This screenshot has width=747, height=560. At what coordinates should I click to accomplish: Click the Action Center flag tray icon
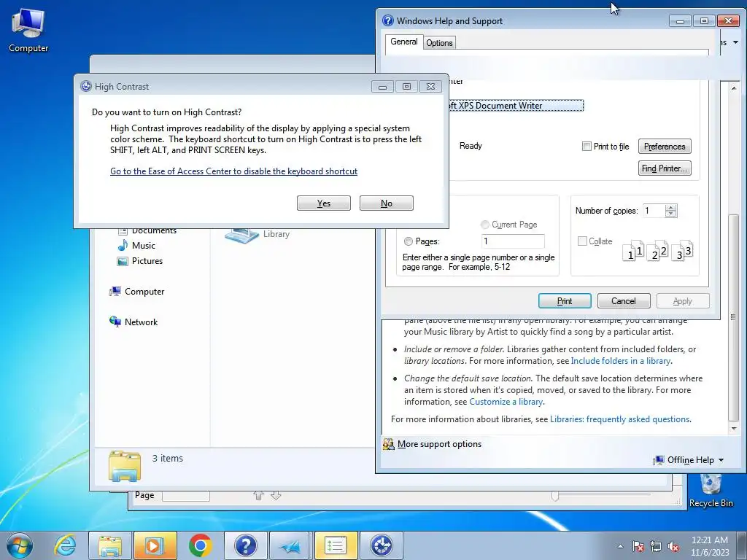638,546
